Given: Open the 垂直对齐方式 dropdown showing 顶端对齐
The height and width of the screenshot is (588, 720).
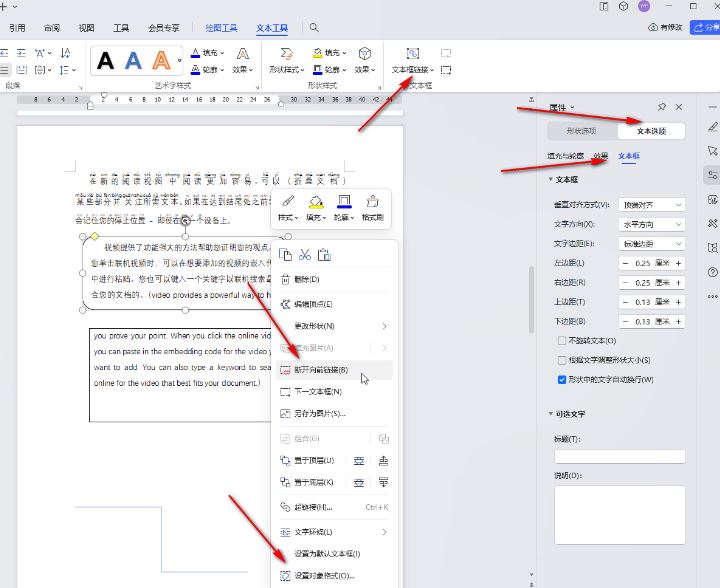Looking at the screenshot, I should [652, 205].
